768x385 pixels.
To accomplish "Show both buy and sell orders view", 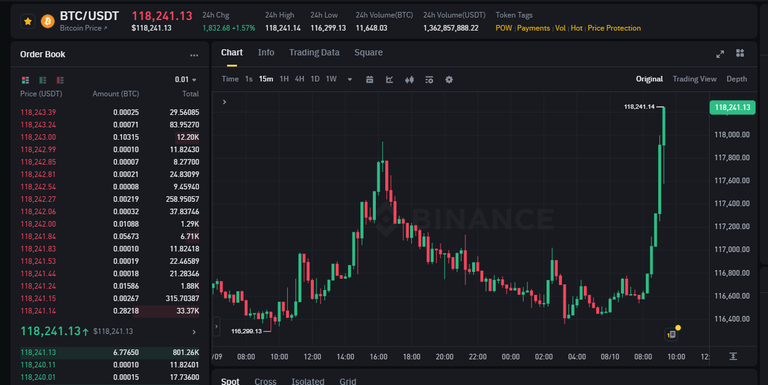I will tap(25, 80).
